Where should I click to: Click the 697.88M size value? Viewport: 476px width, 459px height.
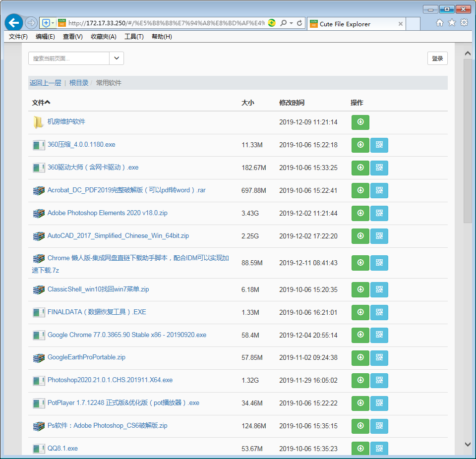pos(254,190)
